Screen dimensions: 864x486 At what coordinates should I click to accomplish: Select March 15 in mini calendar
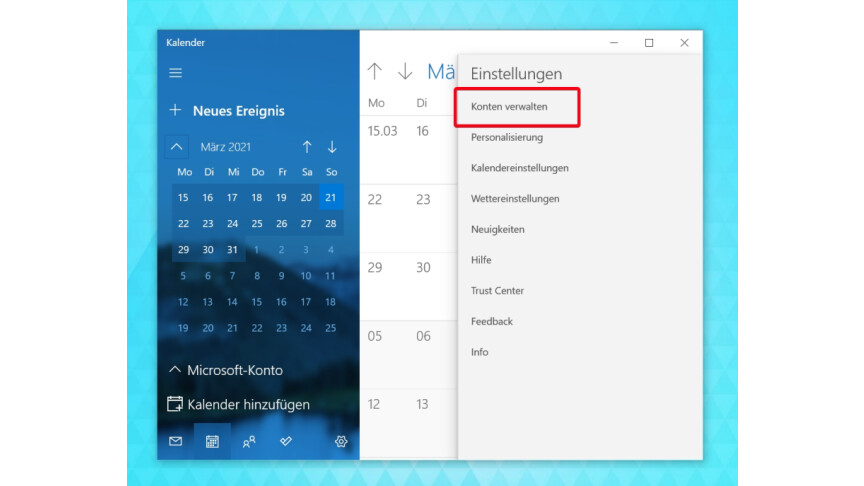(x=183, y=197)
